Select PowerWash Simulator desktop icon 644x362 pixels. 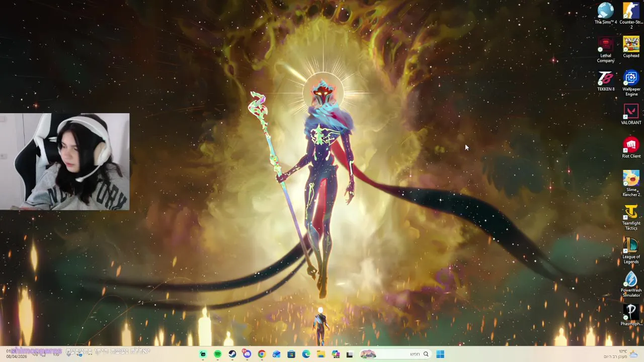(x=631, y=285)
